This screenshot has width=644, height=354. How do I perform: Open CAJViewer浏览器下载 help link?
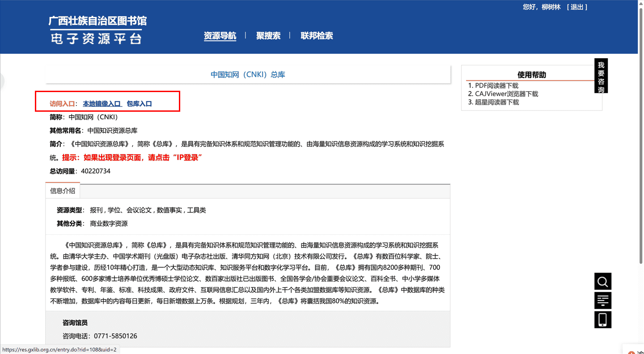(x=506, y=94)
